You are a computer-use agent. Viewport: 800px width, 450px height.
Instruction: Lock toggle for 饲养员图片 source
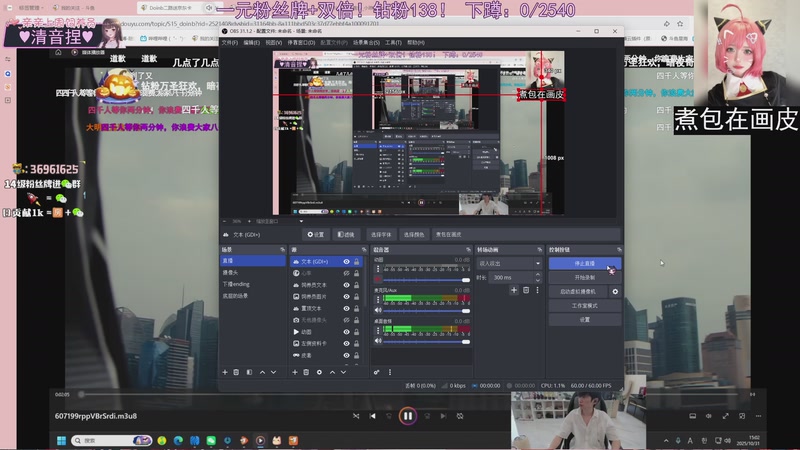(x=357, y=296)
